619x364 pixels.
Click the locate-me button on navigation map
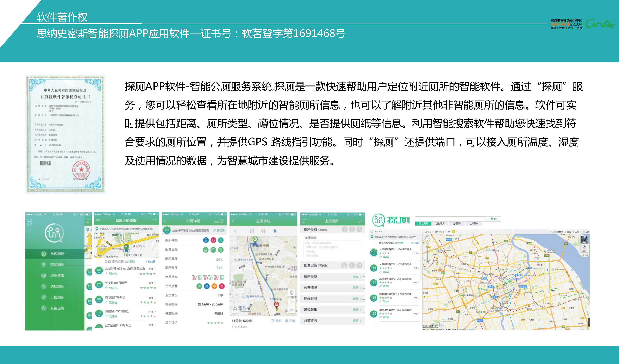[x=235, y=309]
